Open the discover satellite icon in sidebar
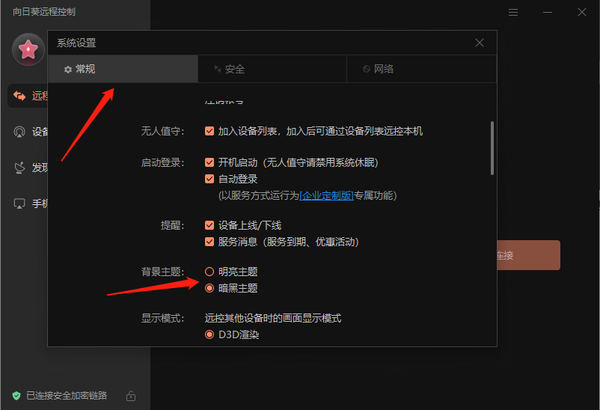Image resolution: width=600 pixels, height=410 pixels. (x=19, y=167)
